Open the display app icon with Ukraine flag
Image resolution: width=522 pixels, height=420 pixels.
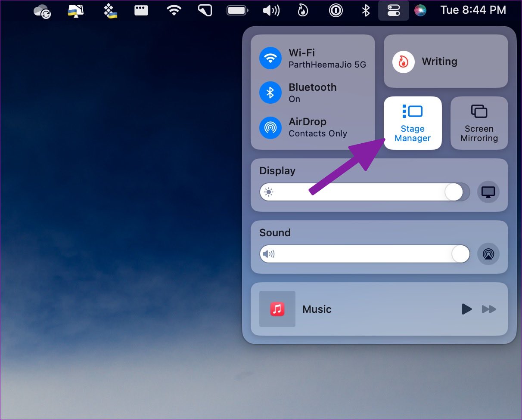point(76,11)
